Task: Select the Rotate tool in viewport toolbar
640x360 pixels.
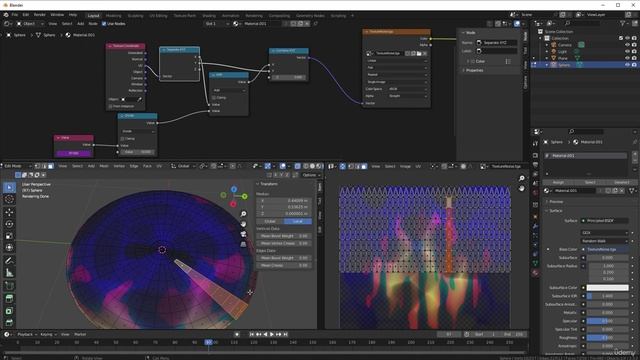Action: [x=9, y=224]
